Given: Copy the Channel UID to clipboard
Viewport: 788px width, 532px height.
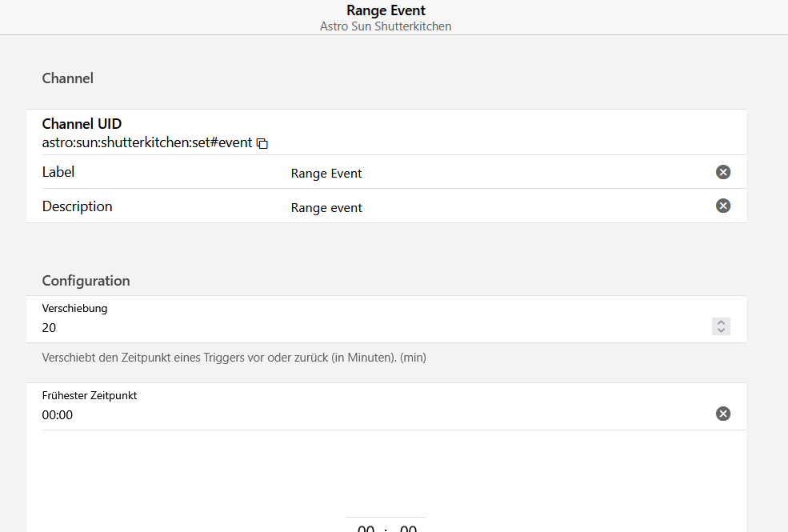Looking at the screenshot, I should (x=262, y=144).
